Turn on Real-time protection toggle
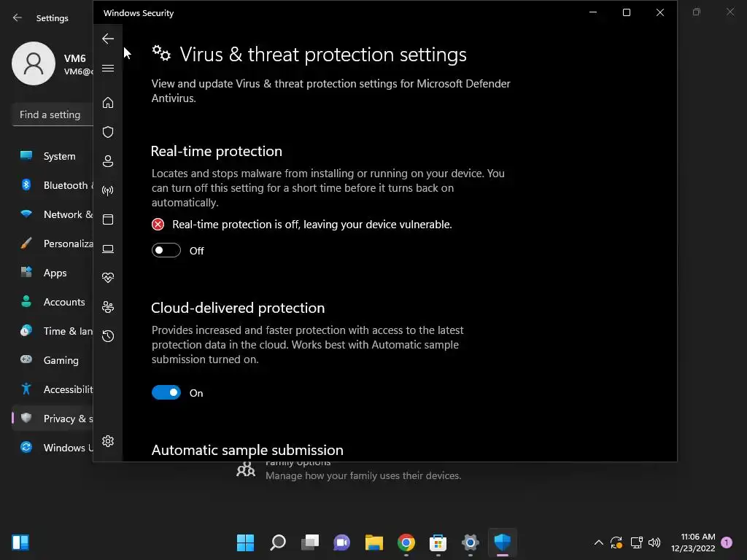This screenshot has width=747, height=560. click(166, 250)
